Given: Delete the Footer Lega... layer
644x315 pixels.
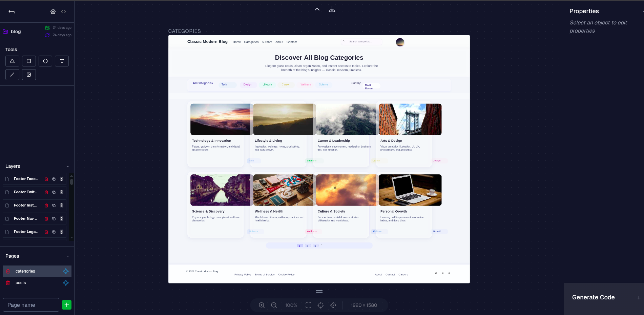Looking at the screenshot, I should click(x=46, y=232).
